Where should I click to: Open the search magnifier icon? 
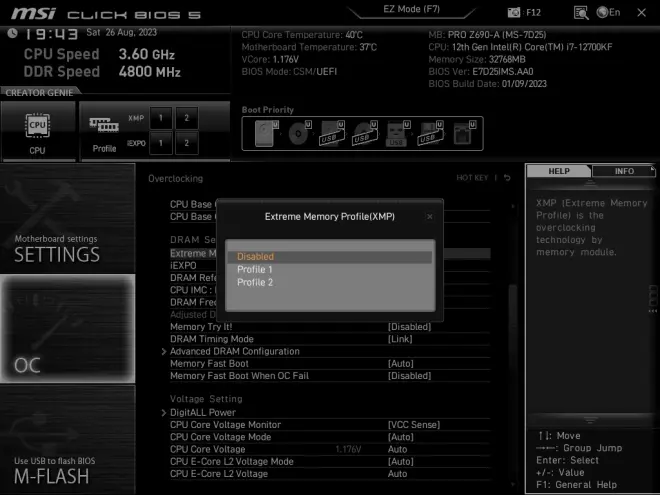pyautogui.click(x=581, y=12)
